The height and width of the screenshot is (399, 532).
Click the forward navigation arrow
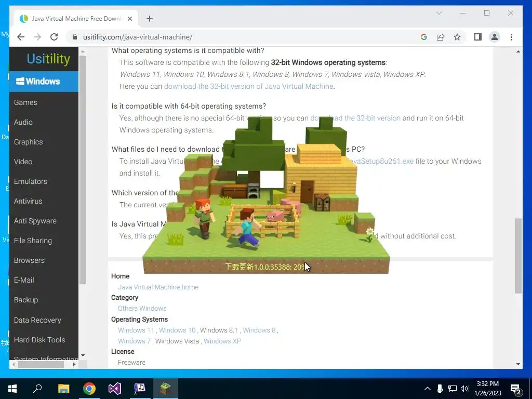[x=37, y=37]
